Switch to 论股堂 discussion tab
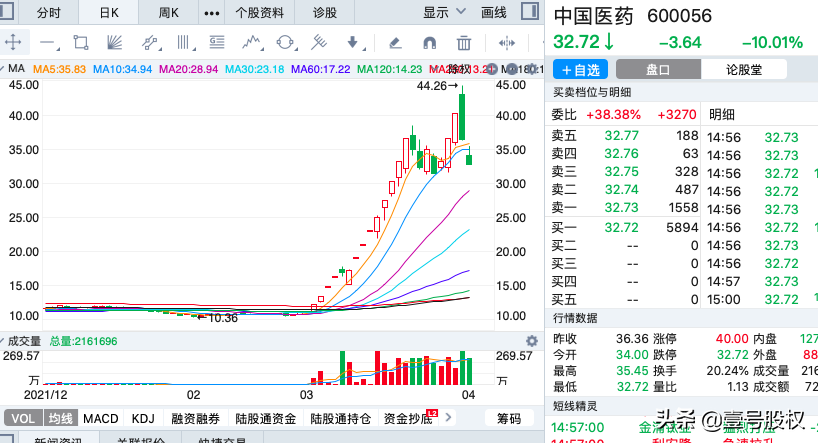The image size is (818, 443). point(744,69)
